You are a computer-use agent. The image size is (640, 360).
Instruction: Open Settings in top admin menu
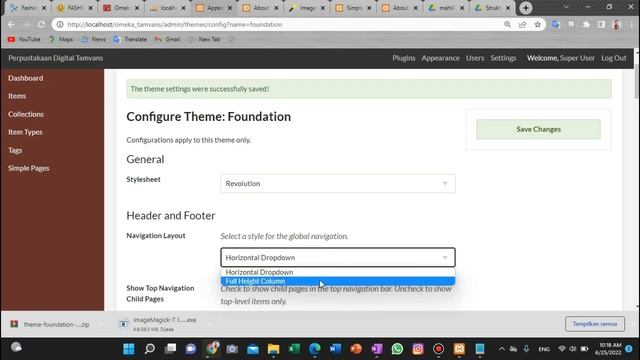(x=503, y=58)
